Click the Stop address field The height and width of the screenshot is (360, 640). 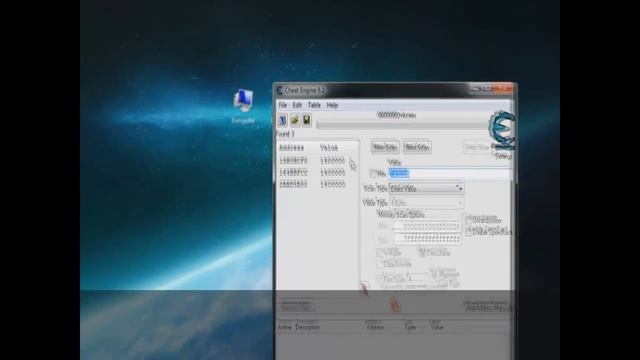click(x=427, y=238)
